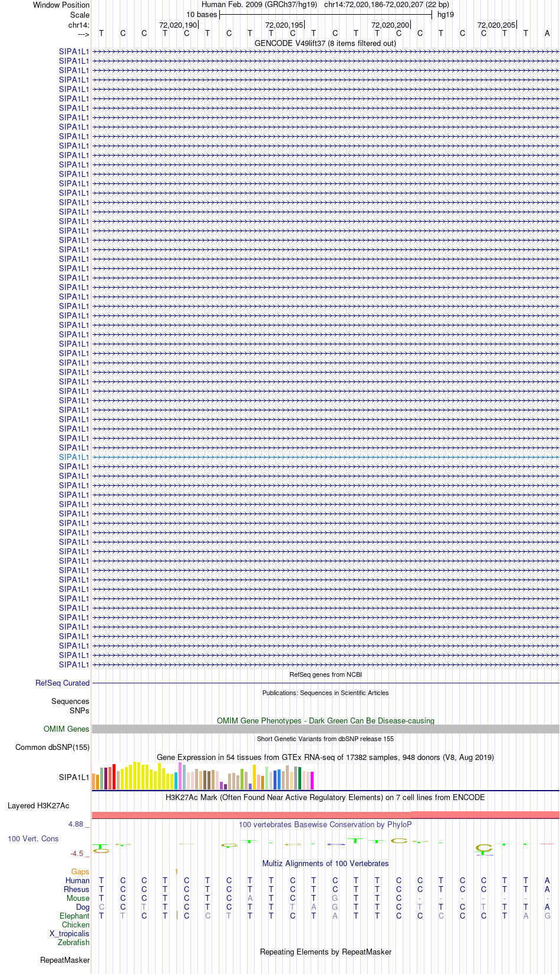Image resolution: width=560 pixels, height=974 pixels.
Task: Click the GTEx tissue expression bar chart
Action: pyautogui.click(x=203, y=775)
